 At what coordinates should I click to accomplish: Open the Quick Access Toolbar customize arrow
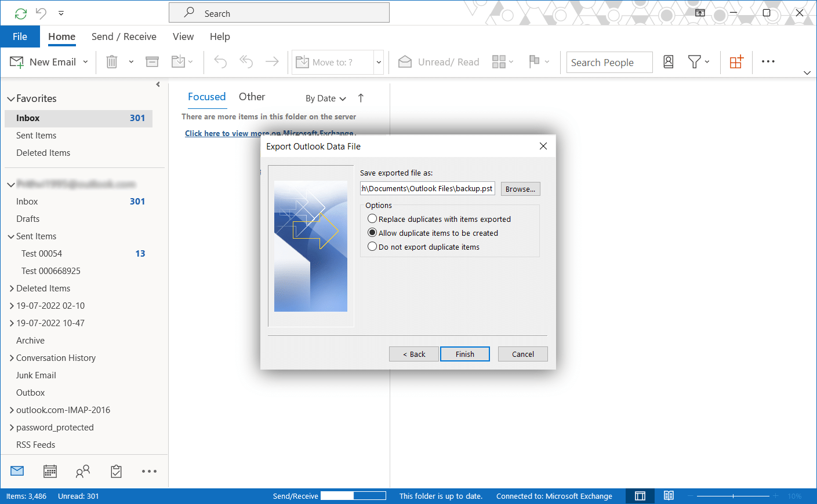click(61, 13)
